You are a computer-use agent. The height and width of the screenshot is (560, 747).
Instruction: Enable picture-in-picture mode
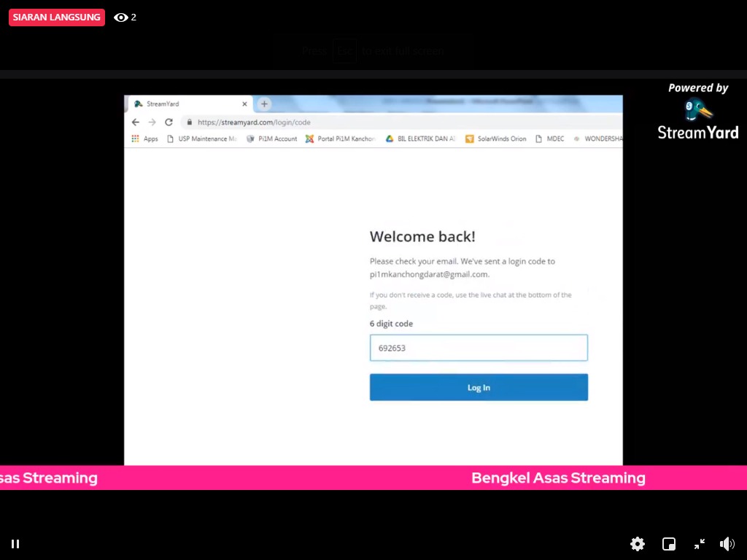(668, 544)
